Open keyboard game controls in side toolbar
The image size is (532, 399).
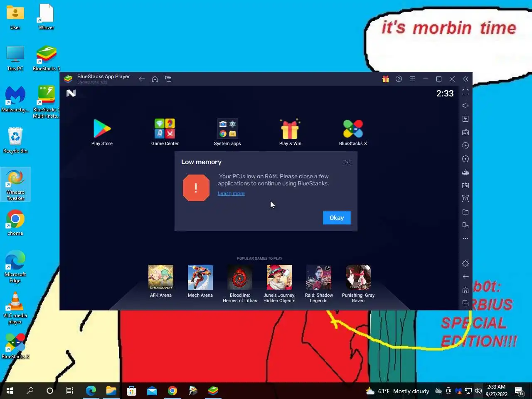coord(465,132)
